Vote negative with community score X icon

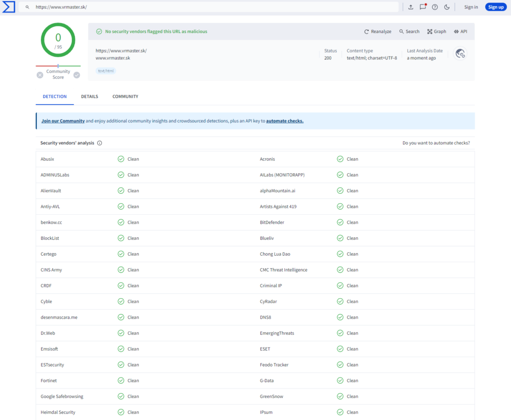[40, 75]
